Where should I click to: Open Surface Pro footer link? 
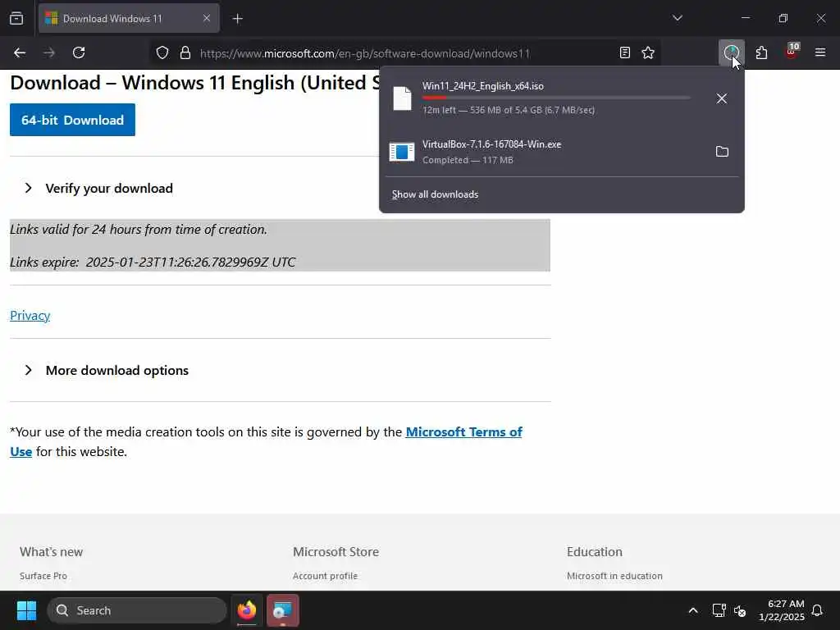[43, 576]
